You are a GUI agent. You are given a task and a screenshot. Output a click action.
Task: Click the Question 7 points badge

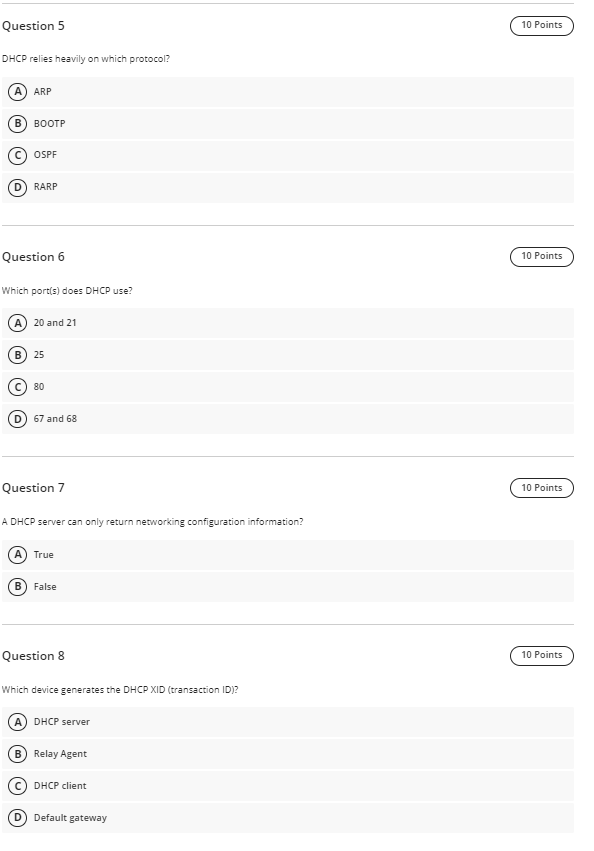coord(542,488)
